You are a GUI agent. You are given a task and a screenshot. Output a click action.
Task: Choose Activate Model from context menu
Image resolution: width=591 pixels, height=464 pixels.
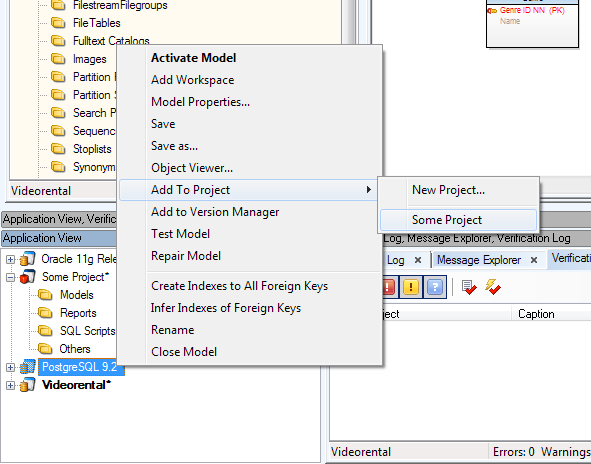pyautogui.click(x=250, y=58)
